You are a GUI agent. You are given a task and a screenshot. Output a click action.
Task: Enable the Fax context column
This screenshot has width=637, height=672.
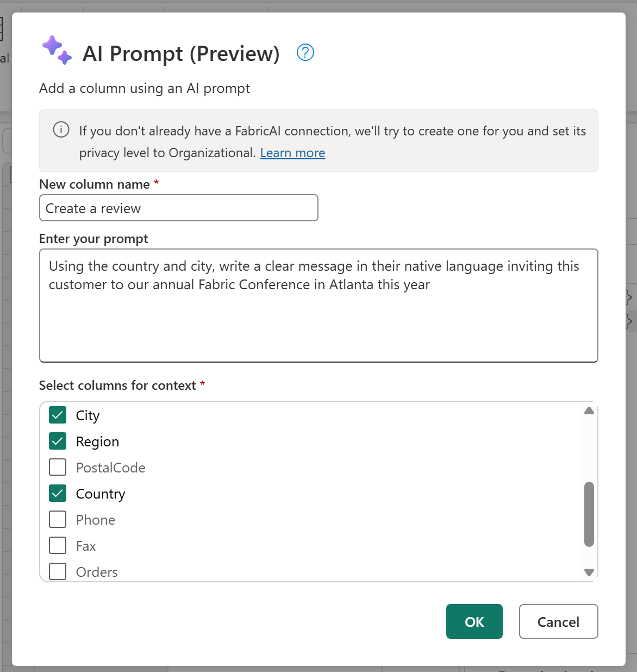[57, 545]
